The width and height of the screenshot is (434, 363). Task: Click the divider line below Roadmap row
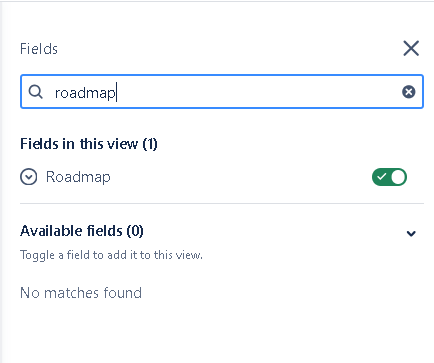pyautogui.click(x=222, y=203)
